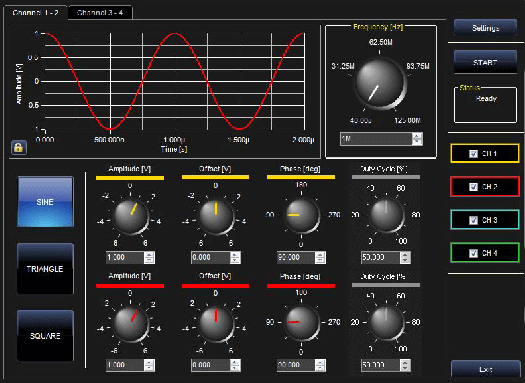Click the 62.50M label above Frequency knob
This screenshot has width=525, height=383.
click(x=381, y=42)
